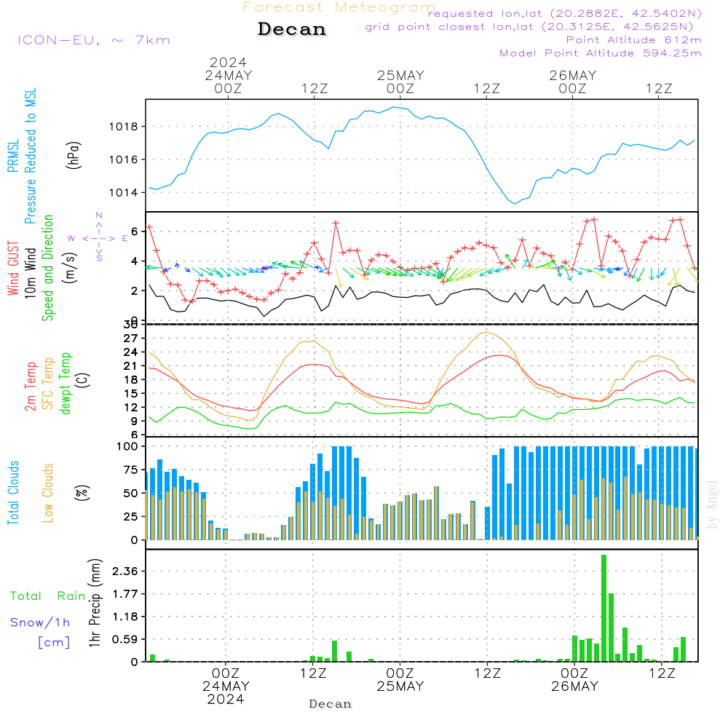This screenshot has width=728, height=728.
Task: Click the tallest rain bar on 26 May
Action: [604, 608]
